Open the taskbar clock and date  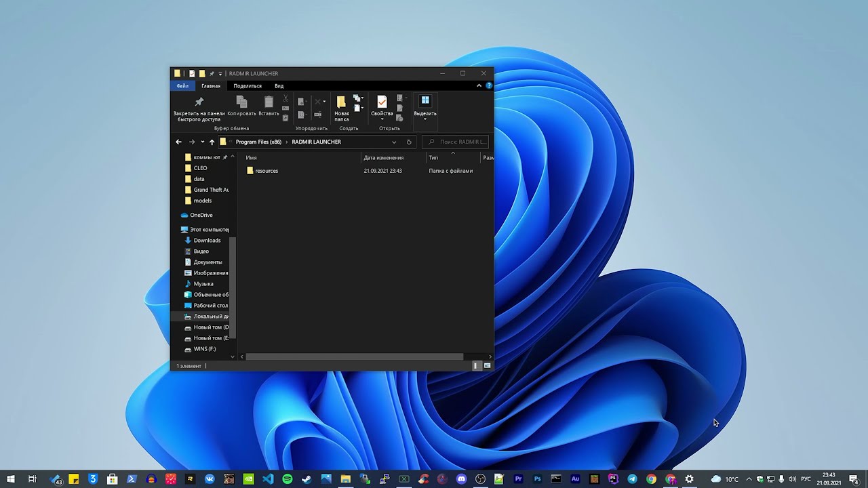829,479
